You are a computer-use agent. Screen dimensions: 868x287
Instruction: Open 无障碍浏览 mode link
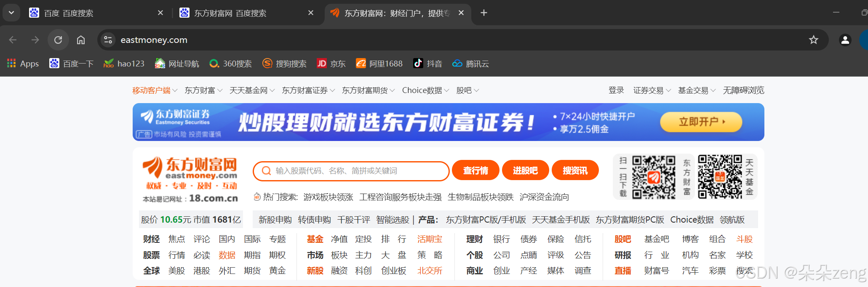pyautogui.click(x=743, y=90)
